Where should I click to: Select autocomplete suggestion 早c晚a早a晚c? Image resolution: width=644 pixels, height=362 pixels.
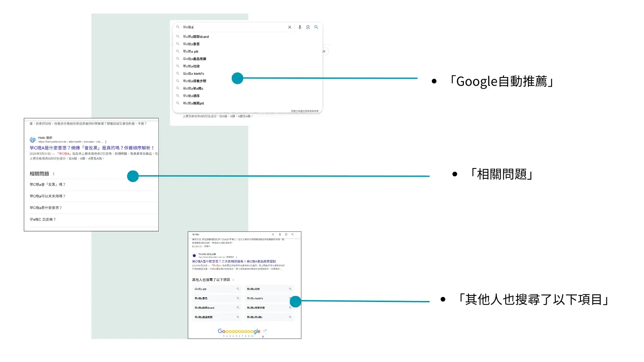pyautogui.click(x=248, y=88)
